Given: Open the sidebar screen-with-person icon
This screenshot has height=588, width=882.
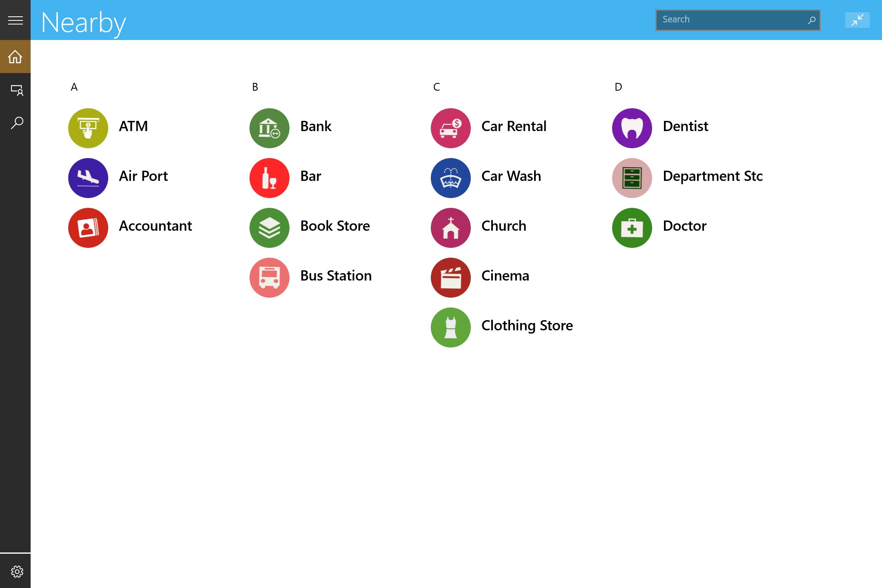Looking at the screenshot, I should click(16, 90).
